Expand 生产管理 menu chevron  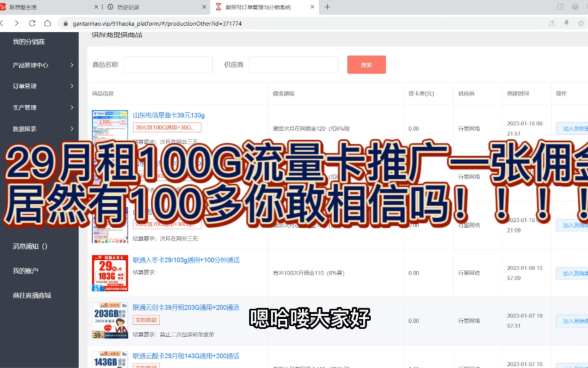[72, 107]
